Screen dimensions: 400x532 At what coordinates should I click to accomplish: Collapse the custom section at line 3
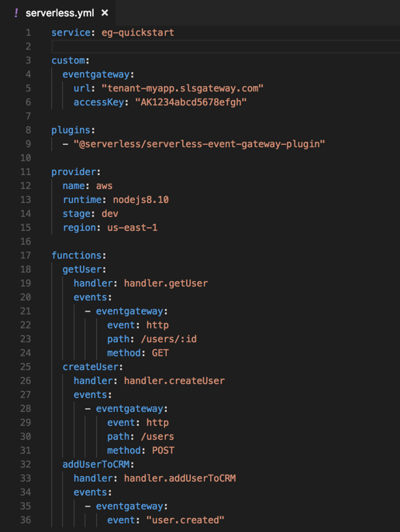[x=68, y=60]
